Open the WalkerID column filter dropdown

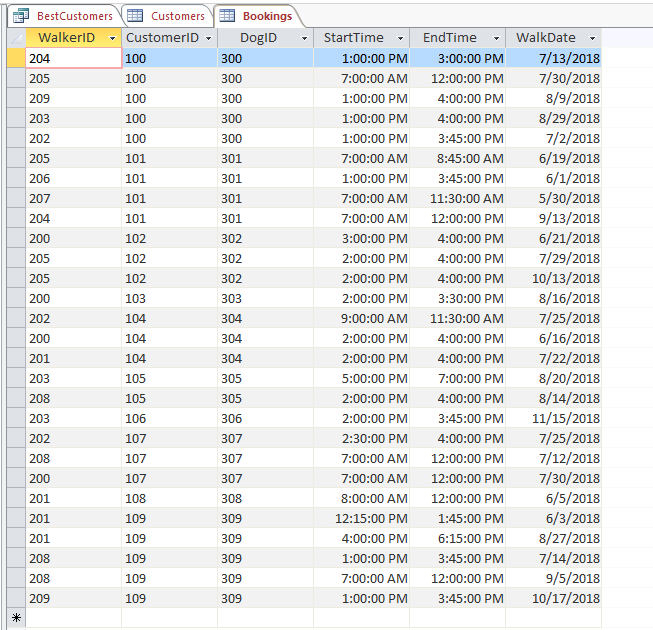[x=112, y=38]
